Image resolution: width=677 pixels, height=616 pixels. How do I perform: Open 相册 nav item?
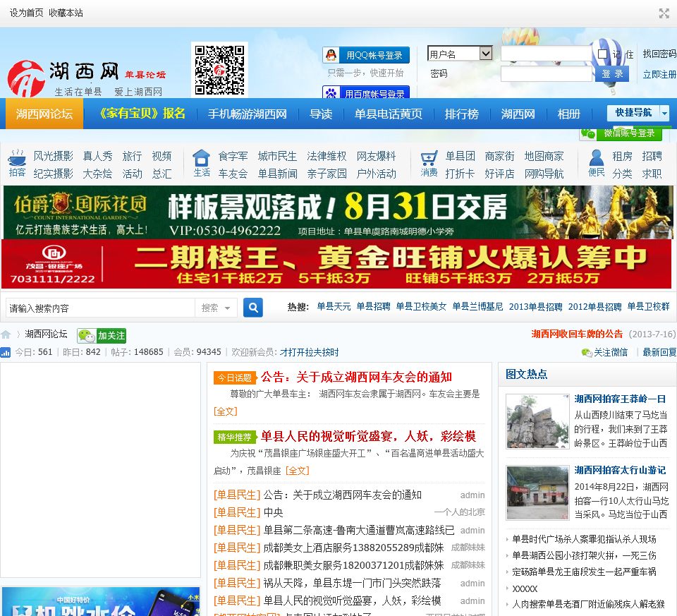568,114
